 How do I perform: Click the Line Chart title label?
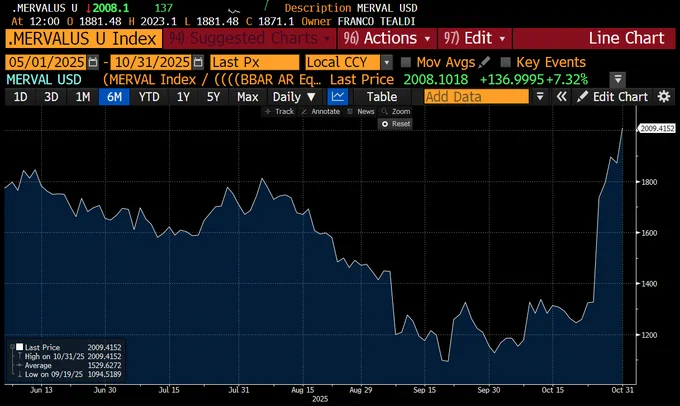[x=626, y=38]
